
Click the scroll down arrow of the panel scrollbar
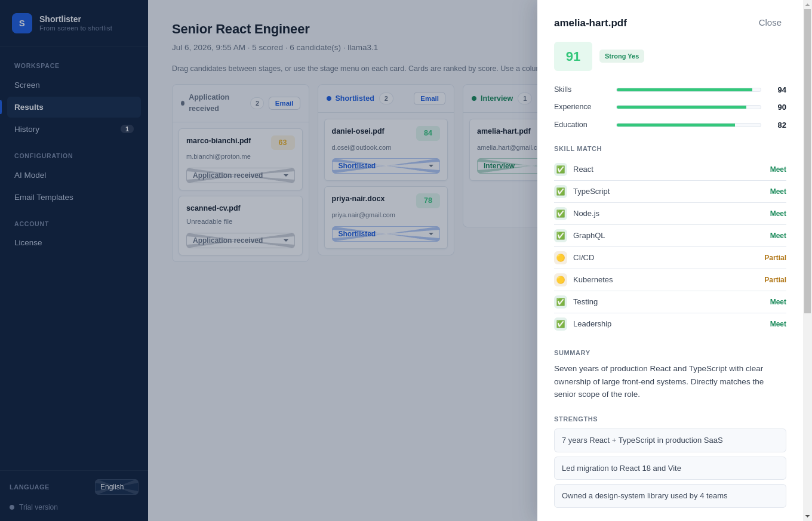[x=807, y=516]
